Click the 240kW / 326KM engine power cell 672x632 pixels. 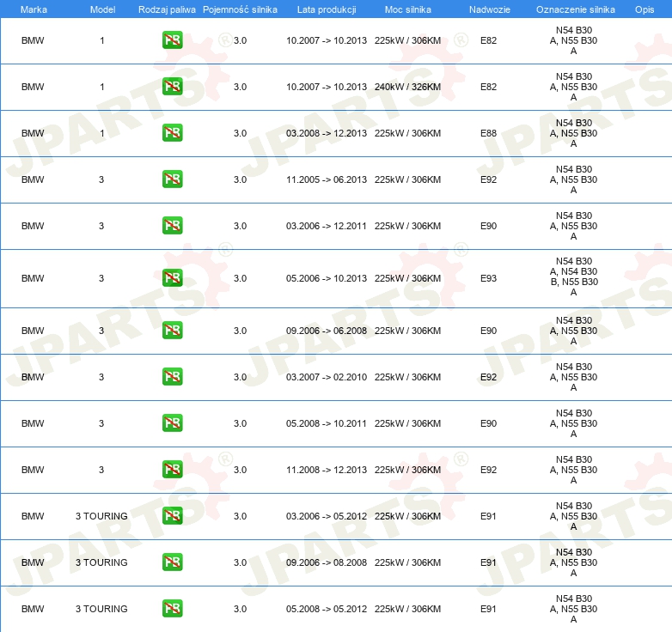point(407,87)
